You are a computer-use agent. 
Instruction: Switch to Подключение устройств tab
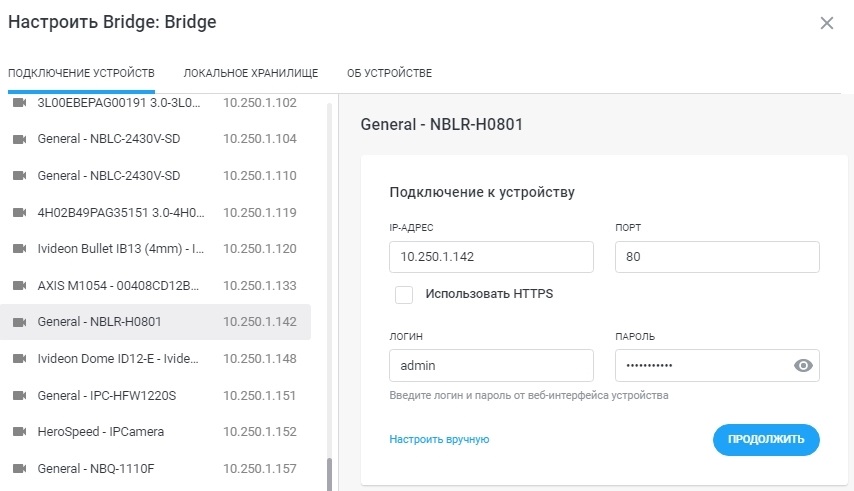(81, 73)
